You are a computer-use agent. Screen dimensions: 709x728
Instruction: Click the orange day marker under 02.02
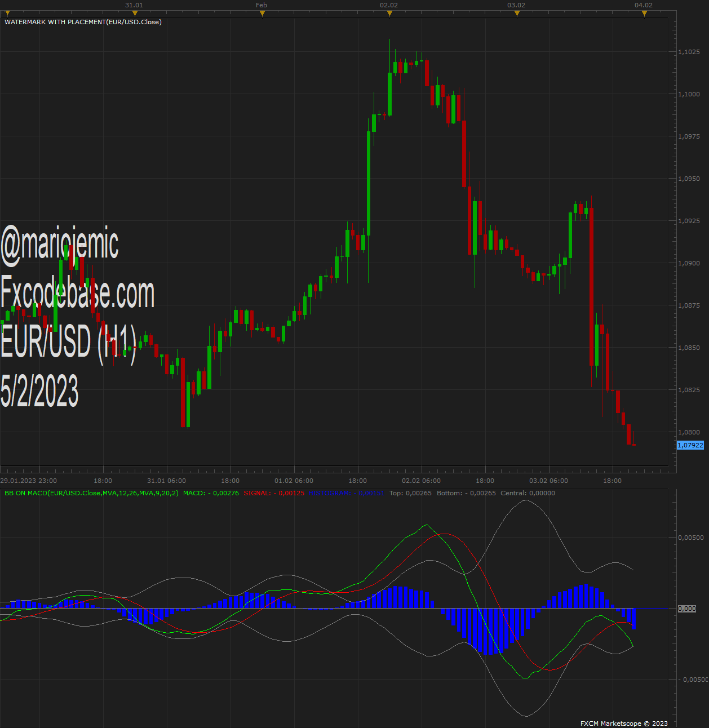coord(389,14)
